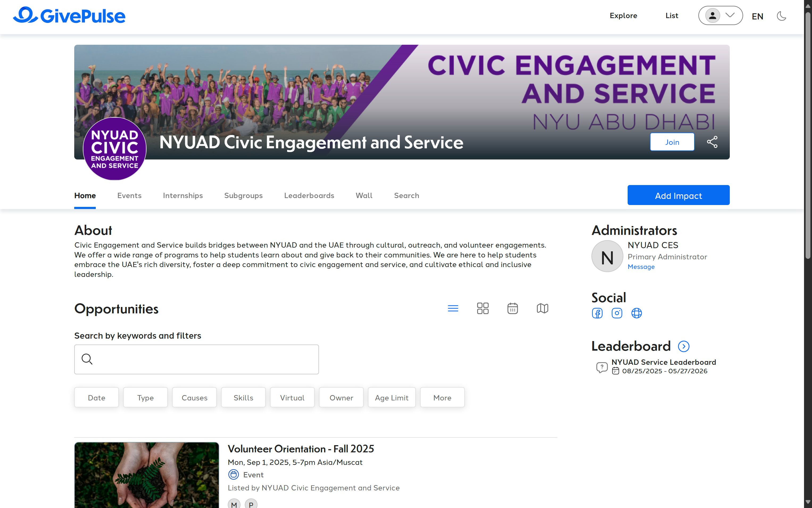Show opportunities on map view
Screen dimensions: 812x508
pyautogui.click(x=542, y=308)
